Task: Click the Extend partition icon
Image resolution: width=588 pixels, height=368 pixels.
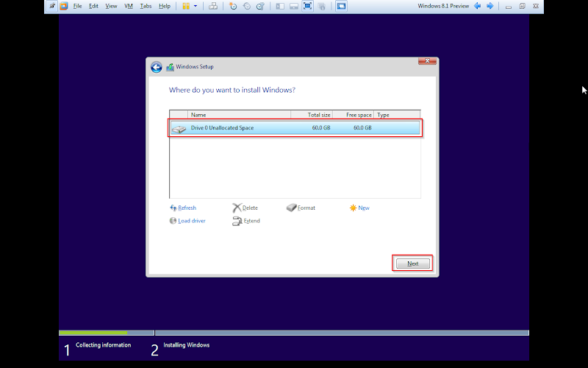Action: (237, 222)
